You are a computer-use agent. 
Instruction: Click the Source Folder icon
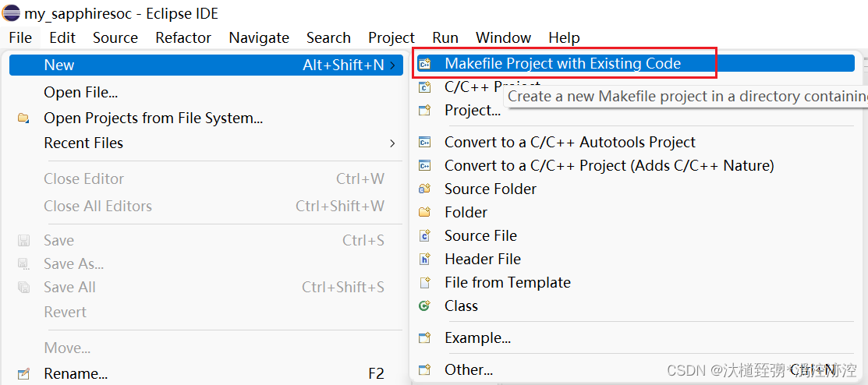pos(424,189)
